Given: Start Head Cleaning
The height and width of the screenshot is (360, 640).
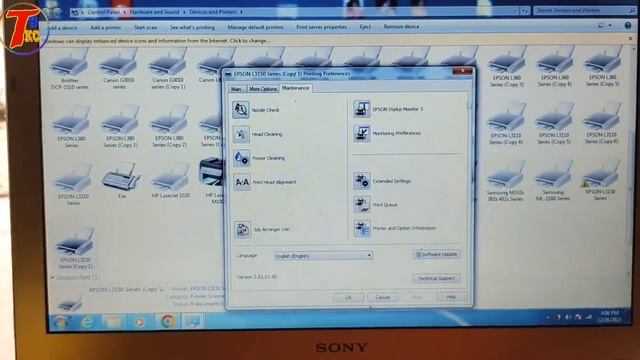Looking at the screenshot, I should point(258,134).
